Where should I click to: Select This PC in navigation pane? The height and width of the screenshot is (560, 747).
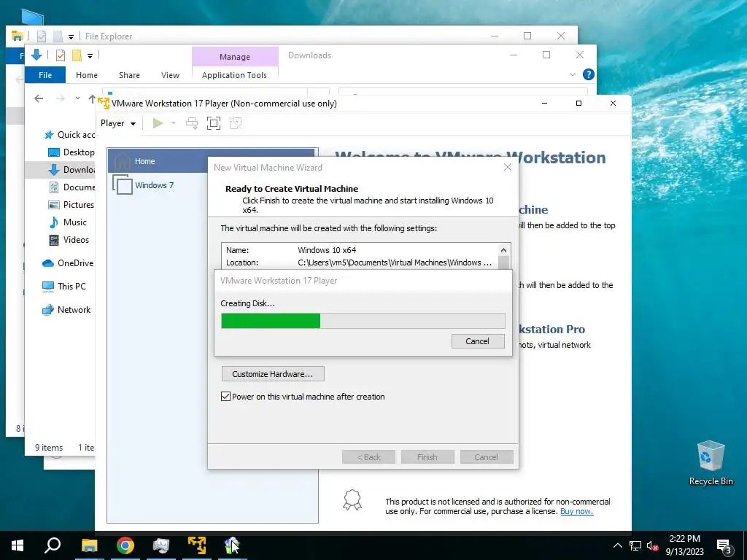point(64,286)
